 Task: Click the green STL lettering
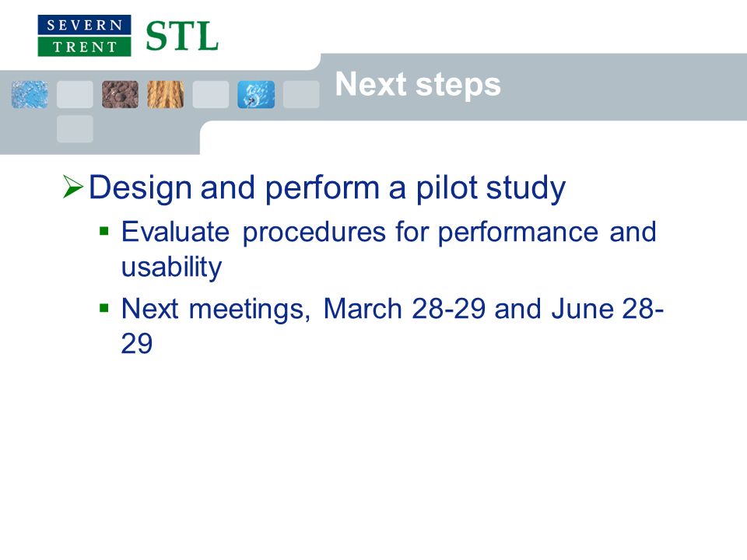coord(182,37)
